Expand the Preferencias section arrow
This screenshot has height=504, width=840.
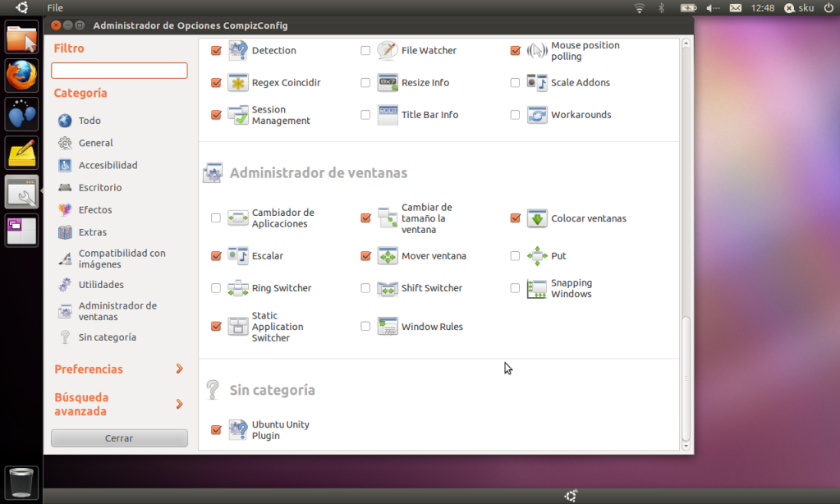pyautogui.click(x=180, y=369)
